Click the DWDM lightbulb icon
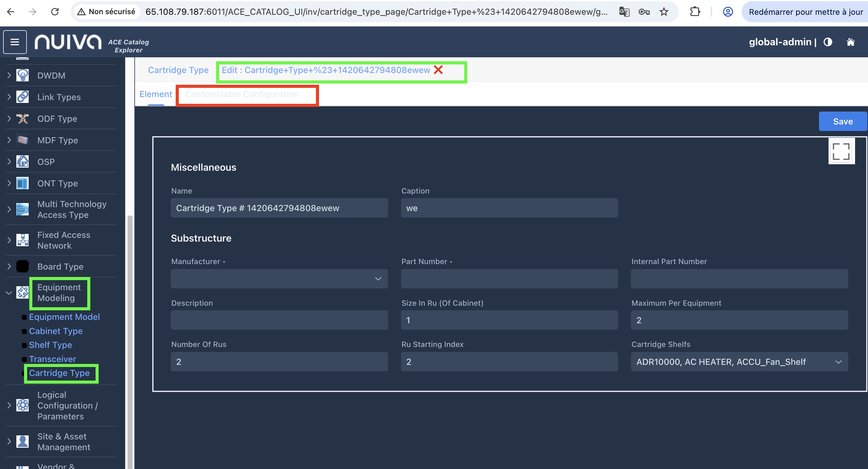This screenshot has height=469, width=868. [x=23, y=75]
